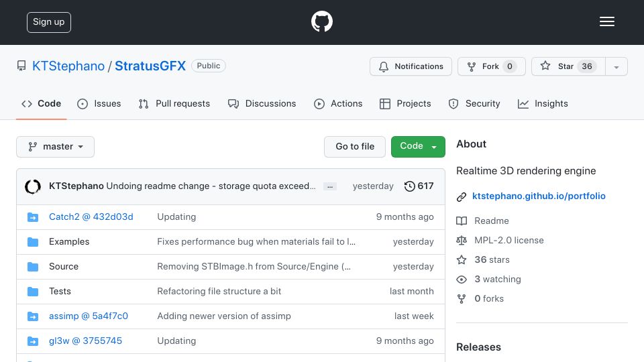The image size is (644, 362).
Task: Click the Sign up button
Action: point(49,22)
